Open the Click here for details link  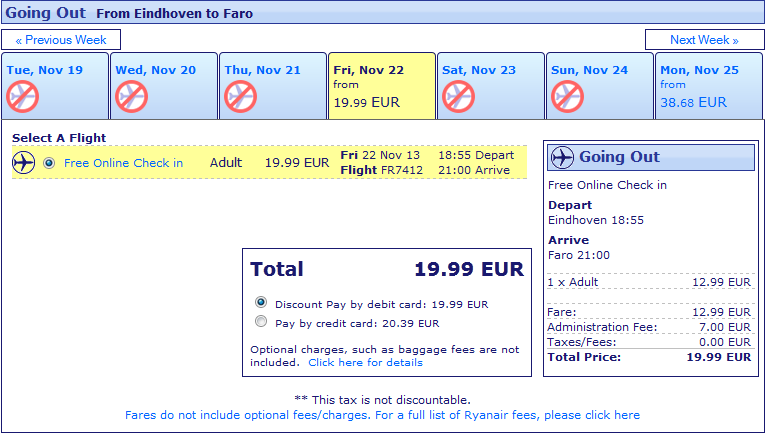click(x=365, y=363)
